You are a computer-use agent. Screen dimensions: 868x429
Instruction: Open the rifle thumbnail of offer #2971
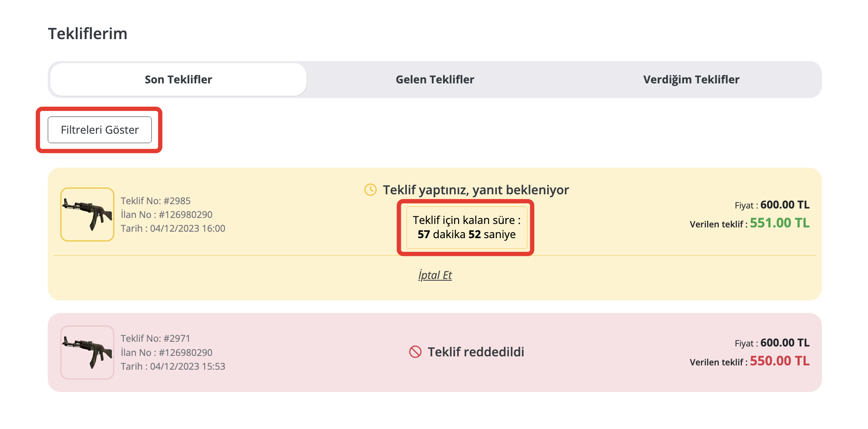(x=87, y=352)
